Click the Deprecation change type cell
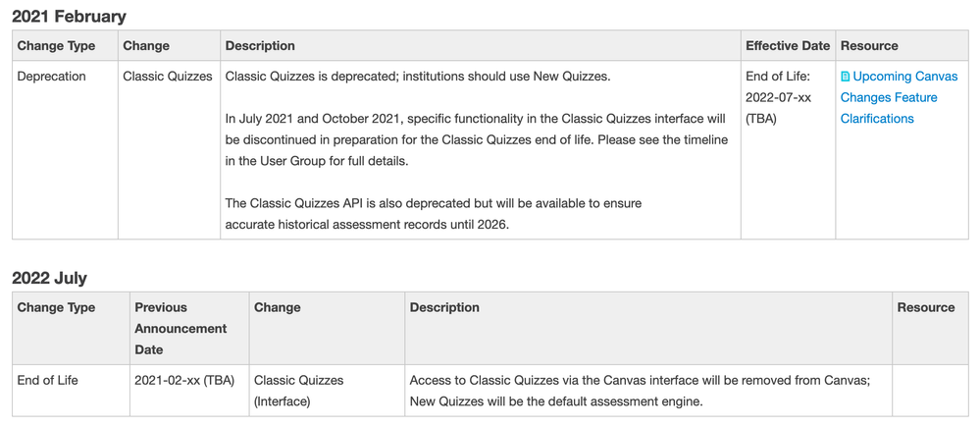Screen dimensions: 980x427 click(52, 77)
